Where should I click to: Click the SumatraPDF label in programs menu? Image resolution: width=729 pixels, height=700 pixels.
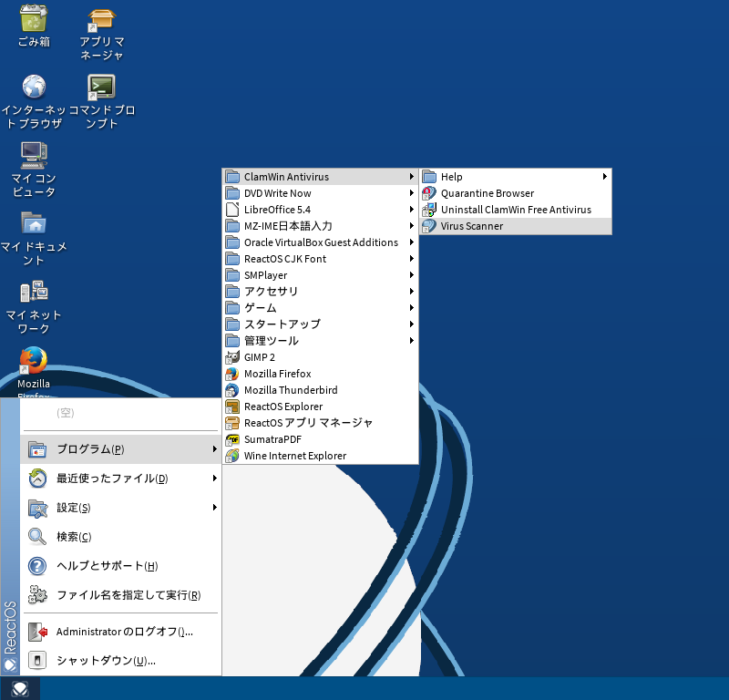272,439
